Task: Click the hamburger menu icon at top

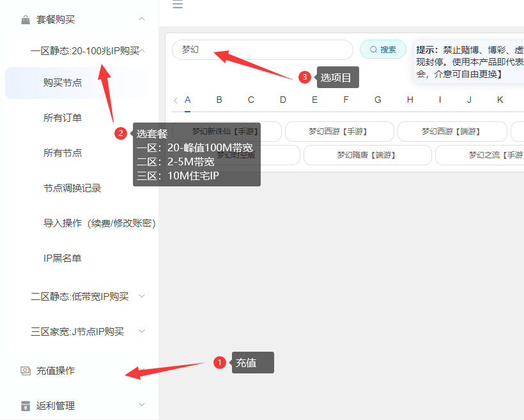Action: point(178,4)
